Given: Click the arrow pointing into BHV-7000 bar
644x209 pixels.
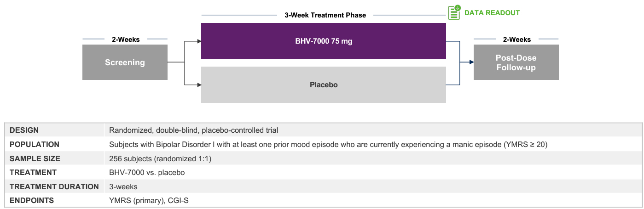Looking at the screenshot, I should click(199, 41).
